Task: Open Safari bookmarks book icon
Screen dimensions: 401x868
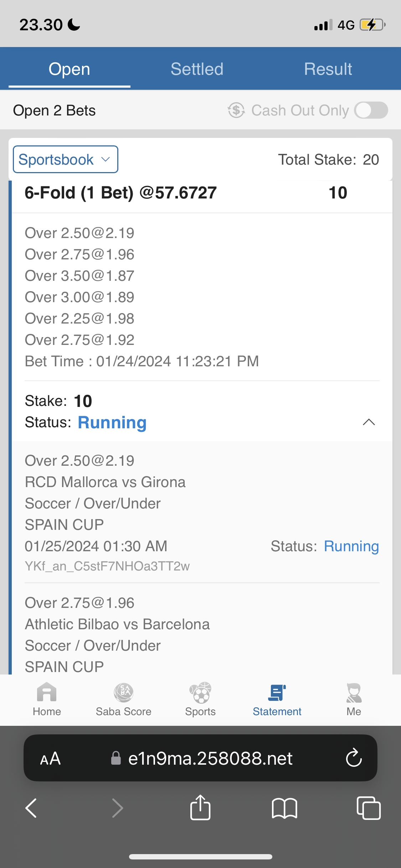Action: coord(284,808)
